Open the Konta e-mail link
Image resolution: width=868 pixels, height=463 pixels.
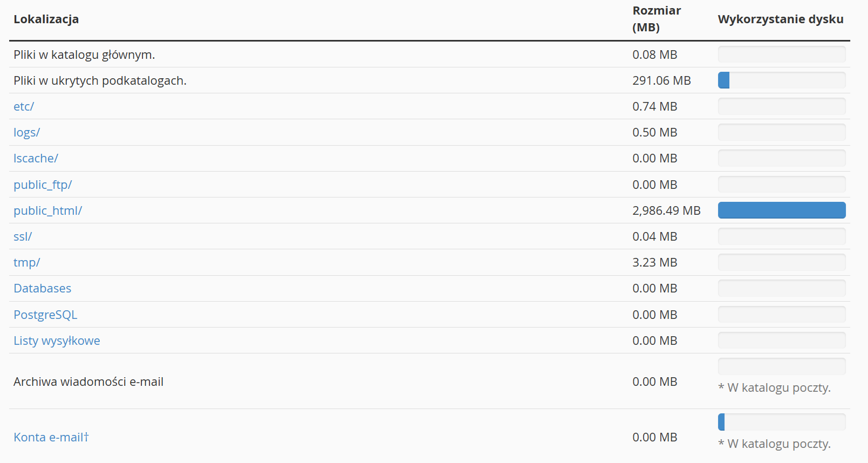pos(51,437)
